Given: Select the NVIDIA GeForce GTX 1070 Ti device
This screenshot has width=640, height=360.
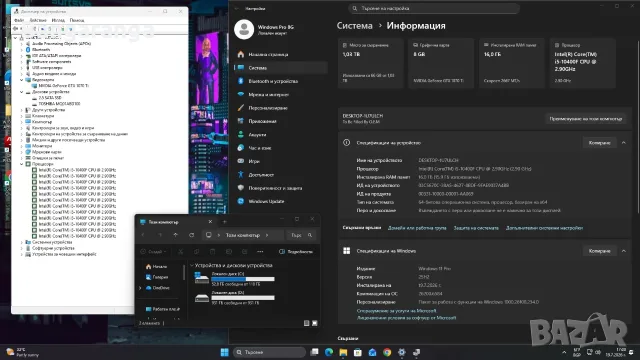Looking at the screenshot, I should (63, 86).
